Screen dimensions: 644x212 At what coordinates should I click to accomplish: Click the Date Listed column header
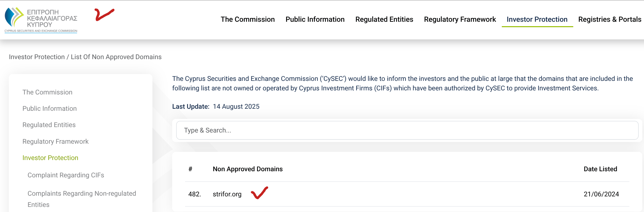pyautogui.click(x=600, y=169)
